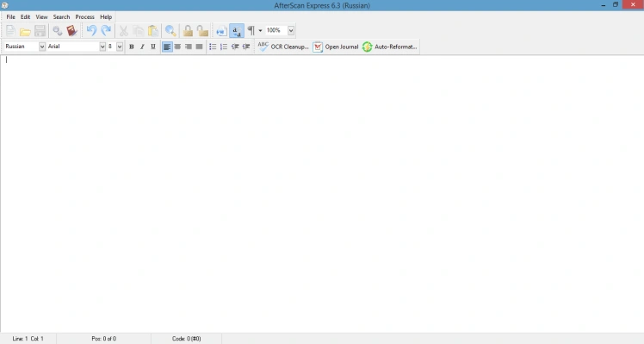
Task: Decrease paragraph indent
Action: [x=235, y=47]
